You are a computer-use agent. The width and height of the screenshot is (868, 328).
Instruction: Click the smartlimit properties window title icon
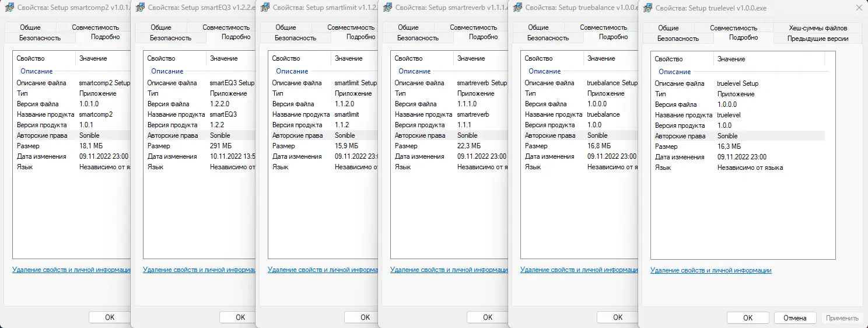click(x=264, y=8)
